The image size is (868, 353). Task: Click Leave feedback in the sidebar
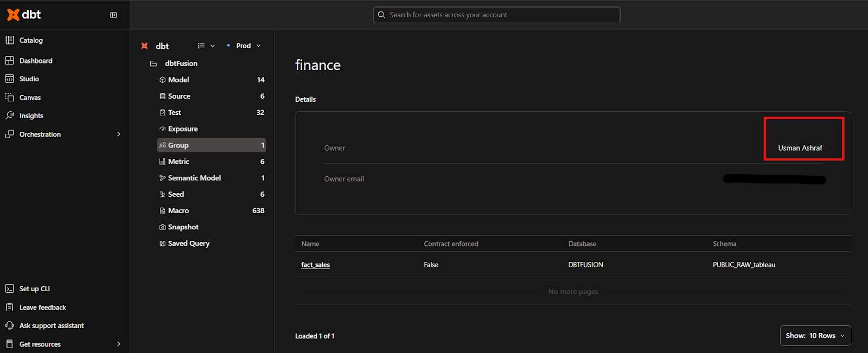42,307
